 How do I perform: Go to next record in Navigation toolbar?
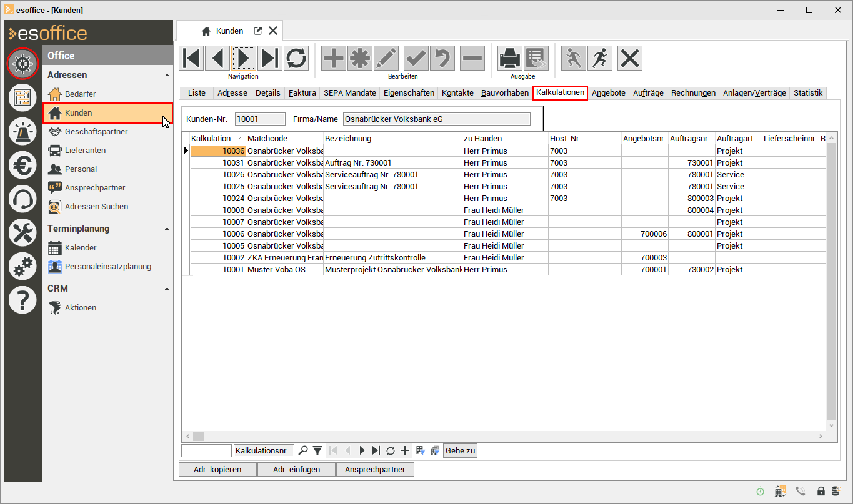pos(244,58)
